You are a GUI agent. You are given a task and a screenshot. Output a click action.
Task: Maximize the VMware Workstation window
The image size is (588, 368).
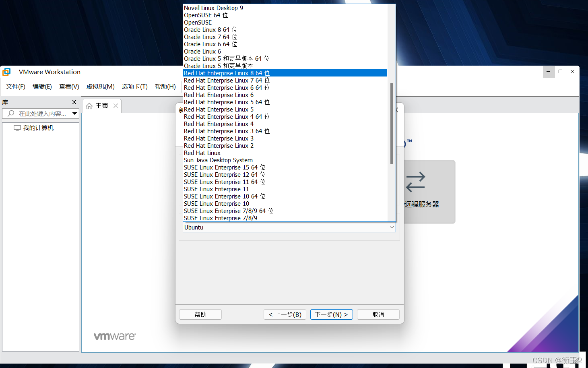560,72
